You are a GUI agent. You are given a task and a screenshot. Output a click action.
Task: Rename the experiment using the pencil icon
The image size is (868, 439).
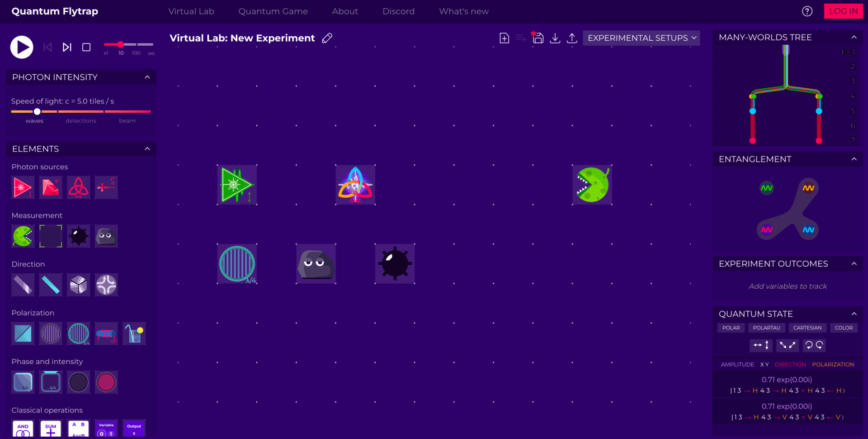(327, 38)
